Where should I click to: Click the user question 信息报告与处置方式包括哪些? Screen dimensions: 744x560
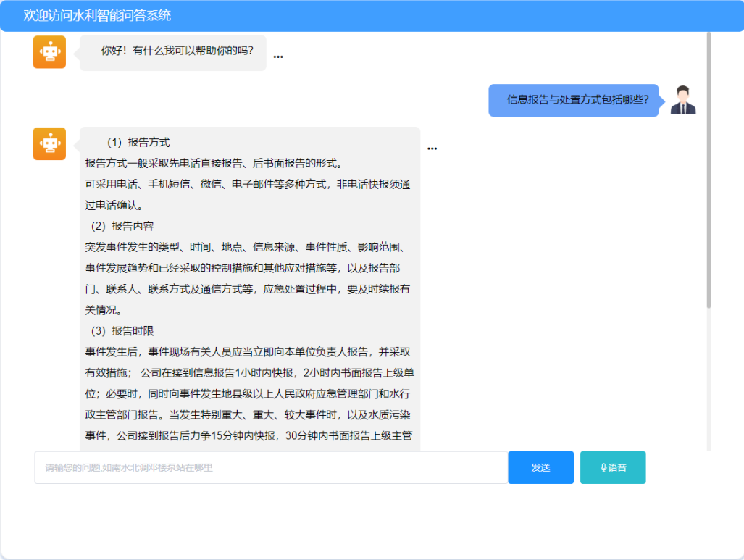click(x=577, y=100)
